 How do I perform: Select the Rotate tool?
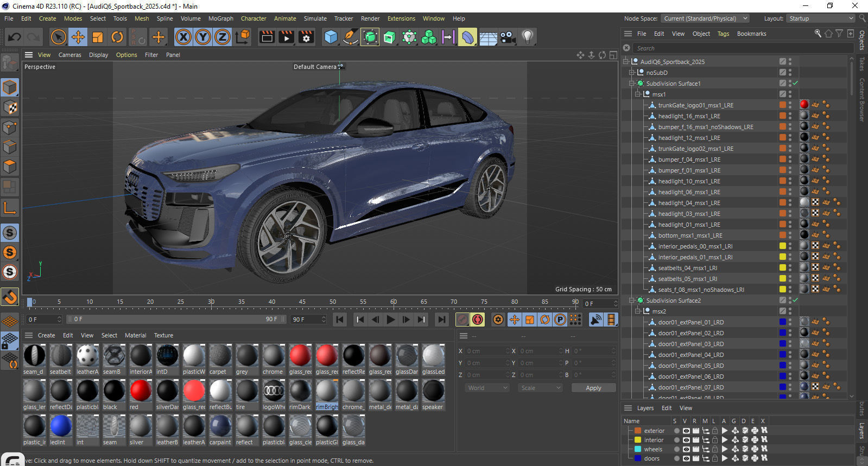[x=117, y=37]
